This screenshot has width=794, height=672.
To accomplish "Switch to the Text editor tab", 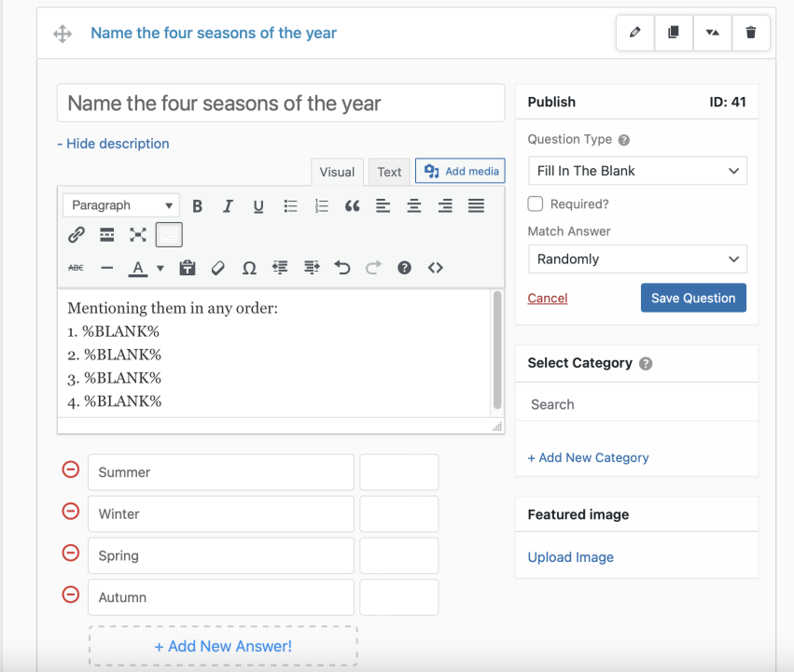I will pyautogui.click(x=389, y=172).
